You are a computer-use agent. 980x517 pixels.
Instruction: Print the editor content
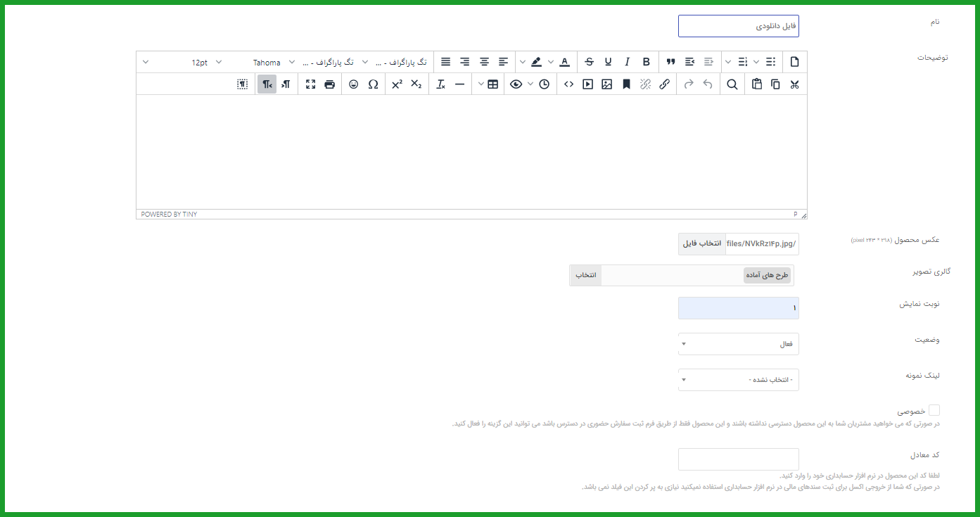[329, 84]
